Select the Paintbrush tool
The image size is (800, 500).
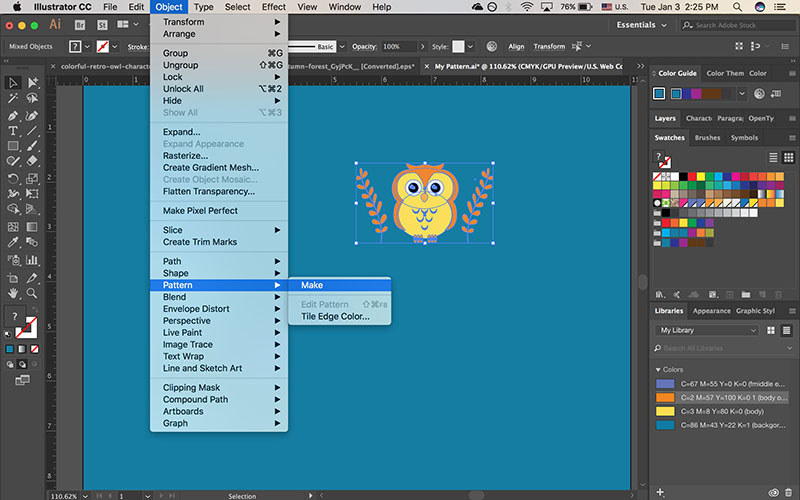click(32, 146)
